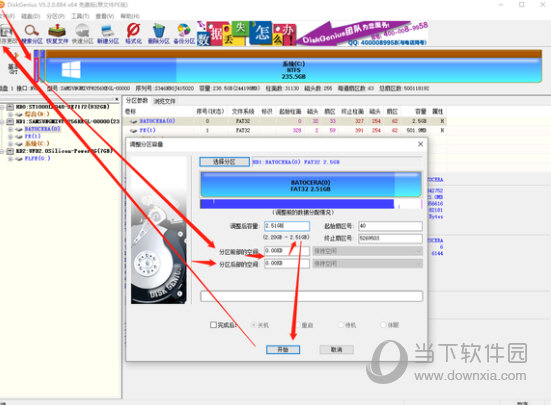Screen dimensions: 551x405
Task: Open the 工具(T) menu
Action: point(80,16)
